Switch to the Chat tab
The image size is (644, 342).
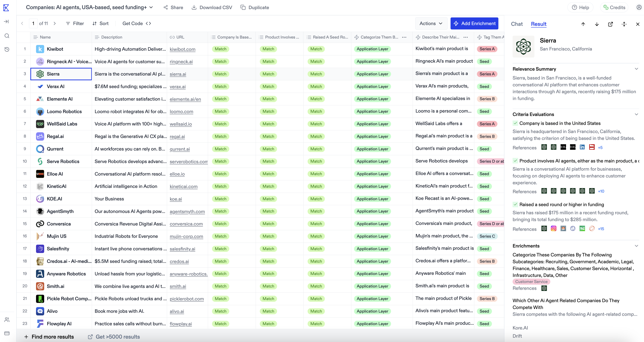tap(517, 24)
